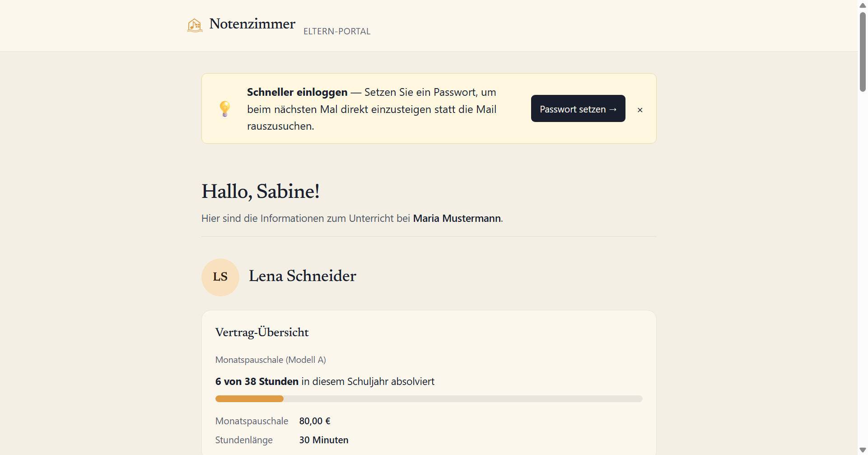
Task: Click the Monatspauschale (Modell A) label
Action: (271, 360)
